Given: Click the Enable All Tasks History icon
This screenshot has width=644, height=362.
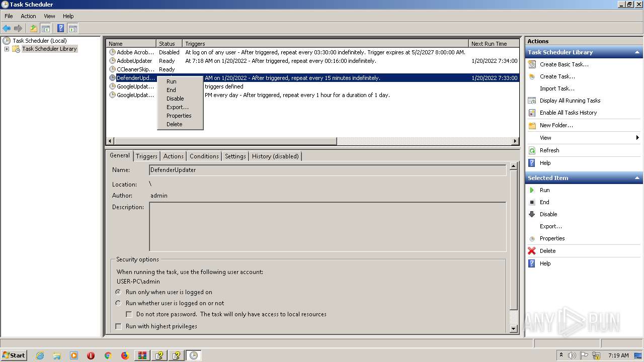Looking at the screenshot, I should pyautogui.click(x=532, y=113).
